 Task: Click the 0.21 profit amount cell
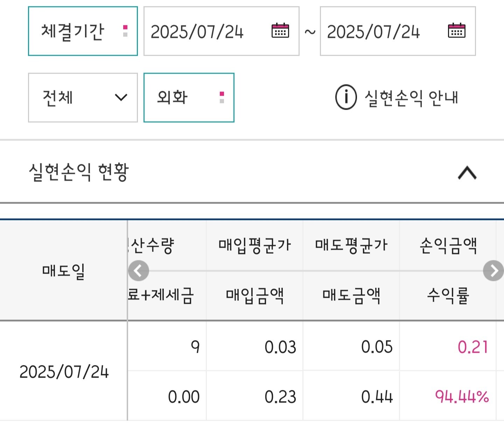472,347
